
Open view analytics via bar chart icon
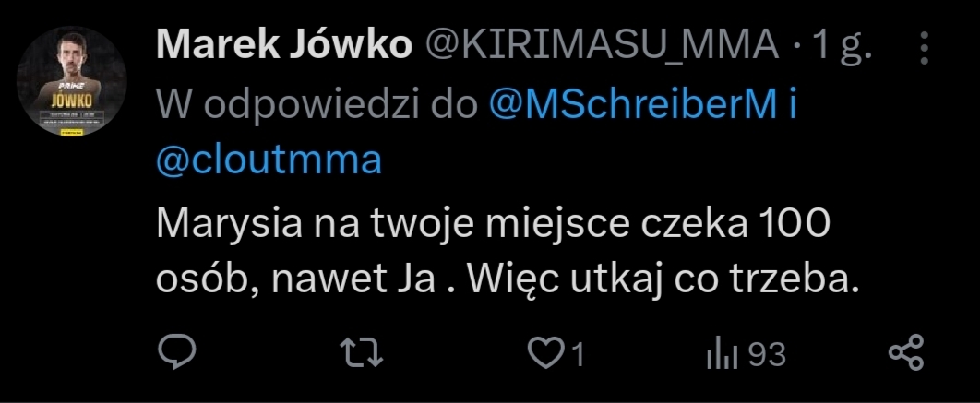point(717,353)
